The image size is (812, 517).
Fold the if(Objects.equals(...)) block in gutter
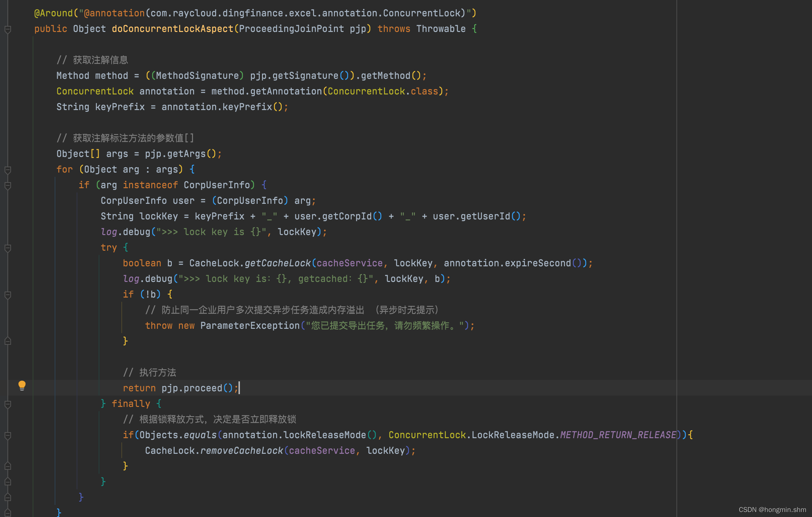tap(7, 435)
